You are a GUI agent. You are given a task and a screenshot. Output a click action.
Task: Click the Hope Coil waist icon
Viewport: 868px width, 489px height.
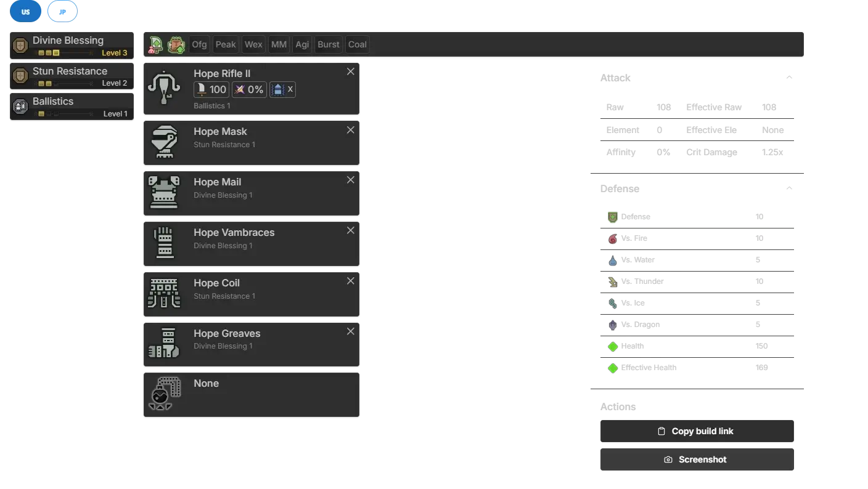164,293
